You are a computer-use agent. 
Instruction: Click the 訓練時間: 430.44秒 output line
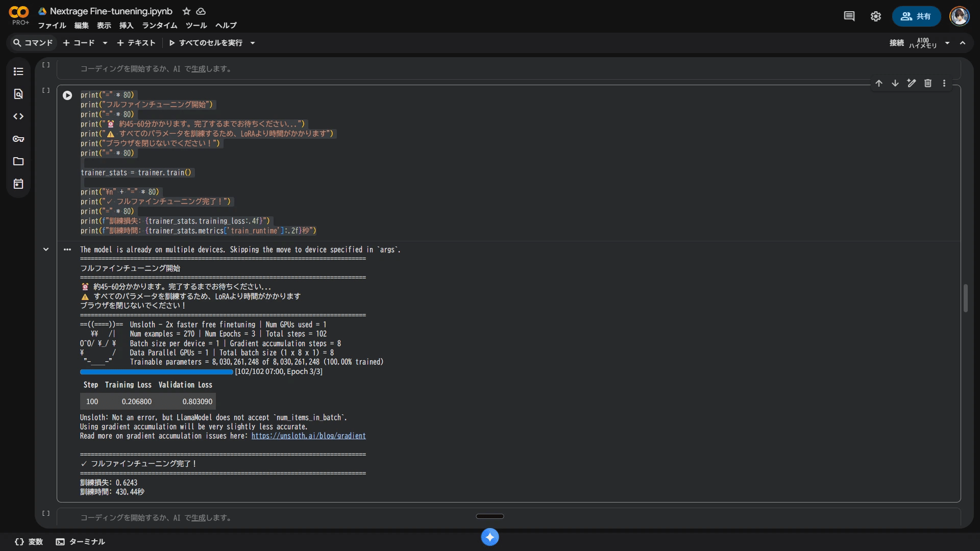112,492
